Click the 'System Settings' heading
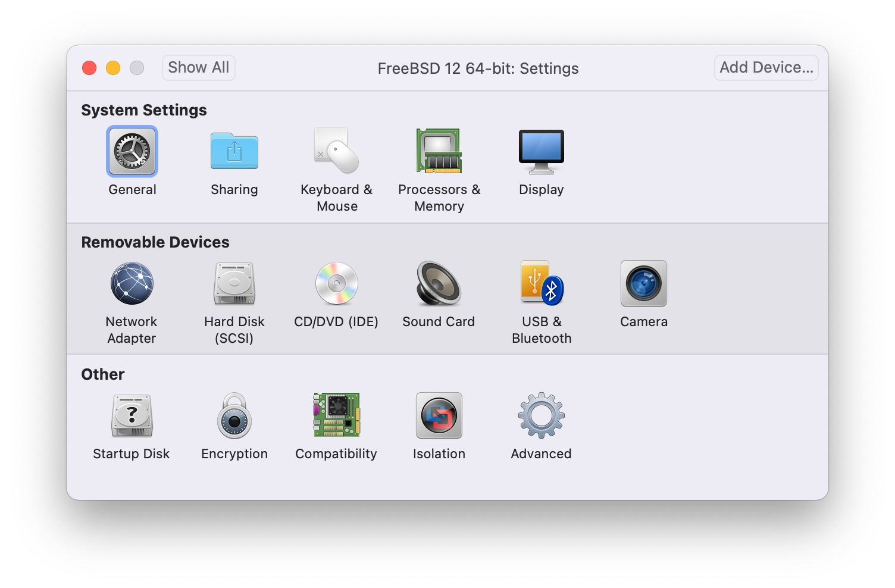 point(144,110)
